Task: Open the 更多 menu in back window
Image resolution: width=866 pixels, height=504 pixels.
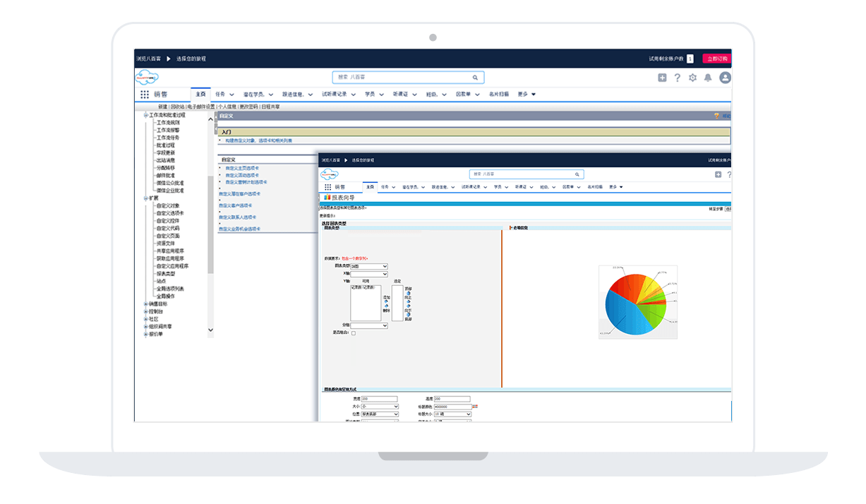Action: pos(527,94)
